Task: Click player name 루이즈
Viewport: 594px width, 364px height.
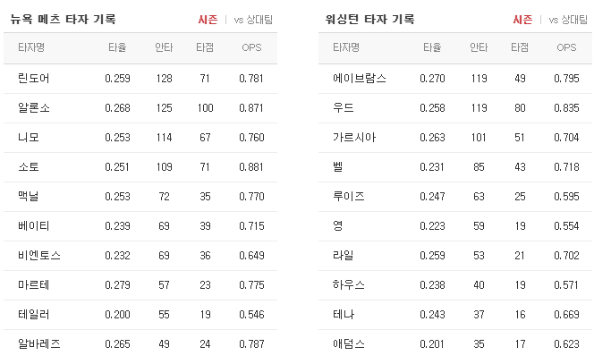Action: pyautogui.click(x=348, y=197)
